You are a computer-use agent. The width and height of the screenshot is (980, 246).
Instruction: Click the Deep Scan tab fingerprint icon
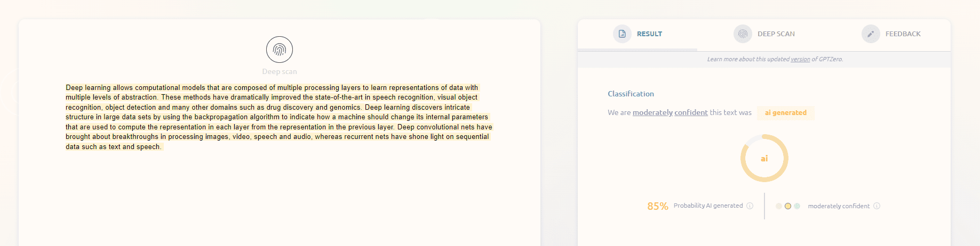pos(743,34)
